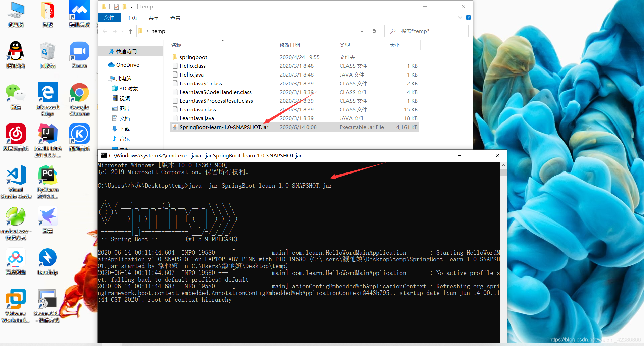Click the Explorer help question mark icon

[468, 18]
